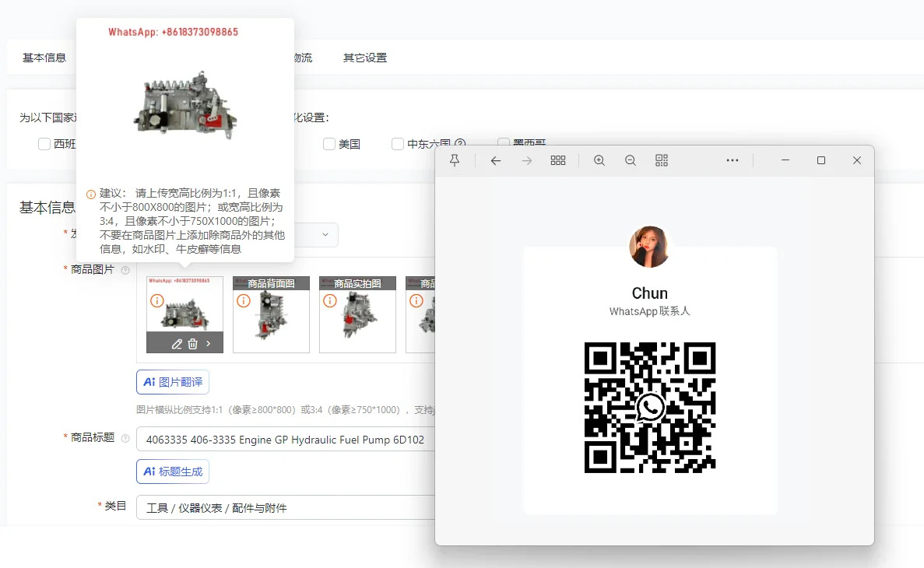The width and height of the screenshot is (924, 568).
Task: Open thumbnail grid view in viewer toolbar
Action: tap(558, 160)
